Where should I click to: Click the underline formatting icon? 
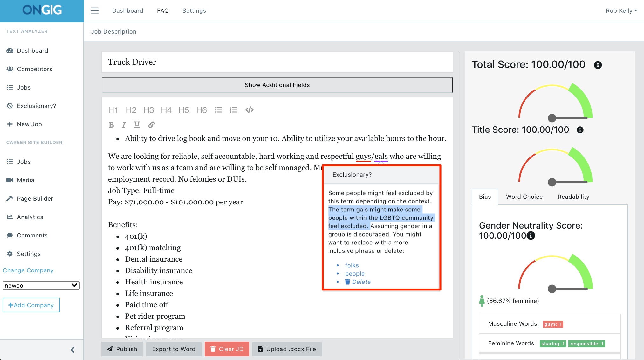[x=137, y=125]
